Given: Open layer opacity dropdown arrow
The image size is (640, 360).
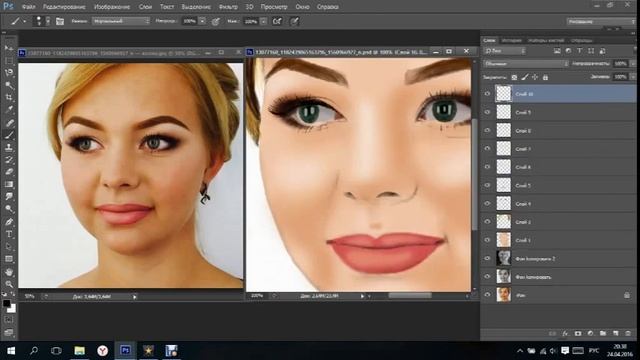Looking at the screenshot, I should pos(633,64).
